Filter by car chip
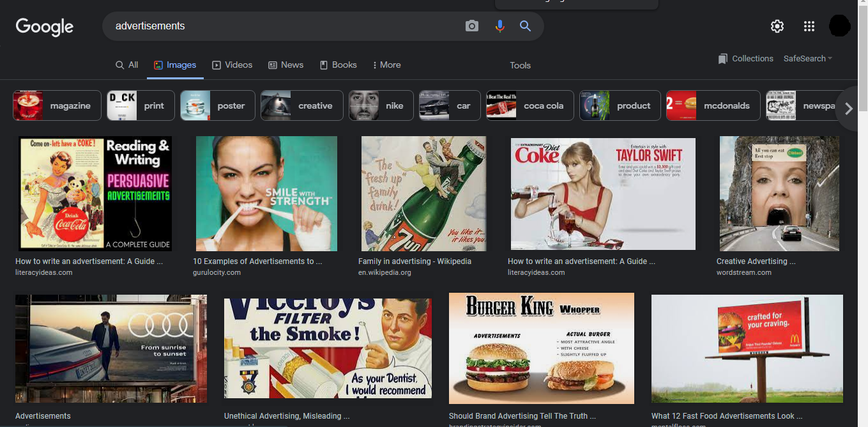 coord(450,105)
